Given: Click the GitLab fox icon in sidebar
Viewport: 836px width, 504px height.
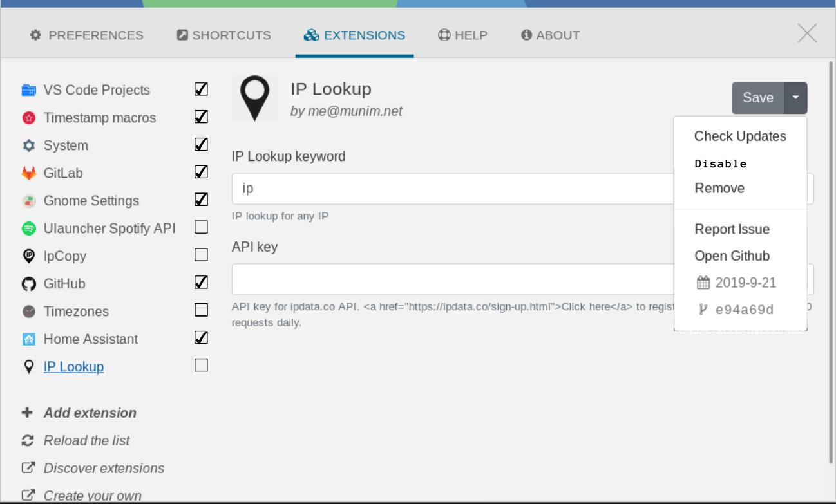Looking at the screenshot, I should (x=29, y=173).
